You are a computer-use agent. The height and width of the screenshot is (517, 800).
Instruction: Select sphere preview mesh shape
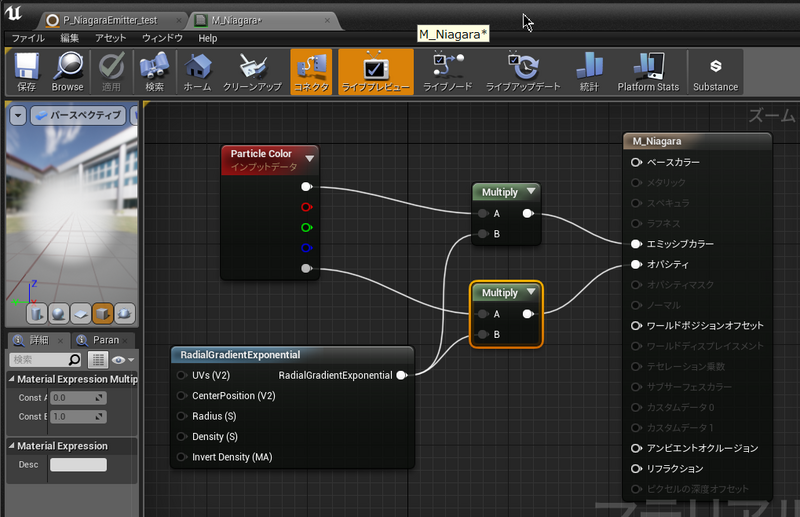[59, 313]
